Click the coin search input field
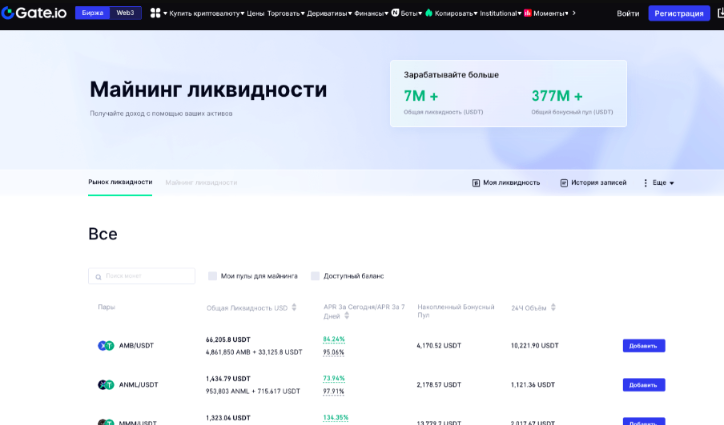Viewport: 724px width, 425px height. click(x=142, y=276)
